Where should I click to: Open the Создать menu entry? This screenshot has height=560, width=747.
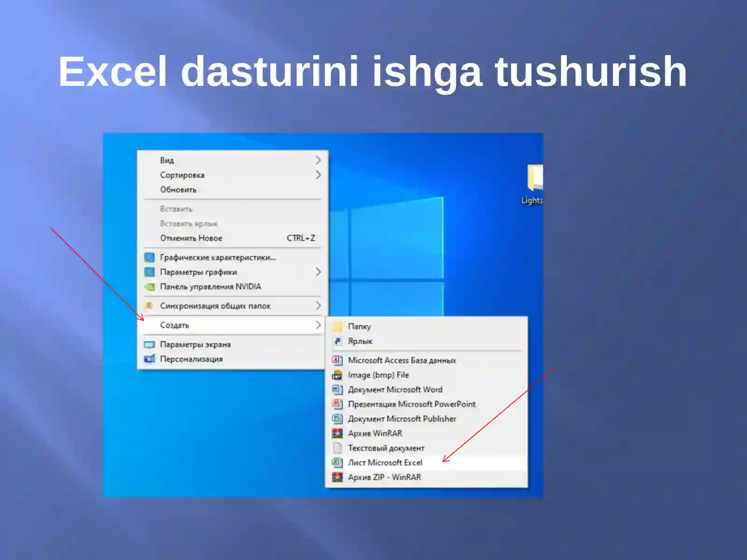[x=233, y=325]
